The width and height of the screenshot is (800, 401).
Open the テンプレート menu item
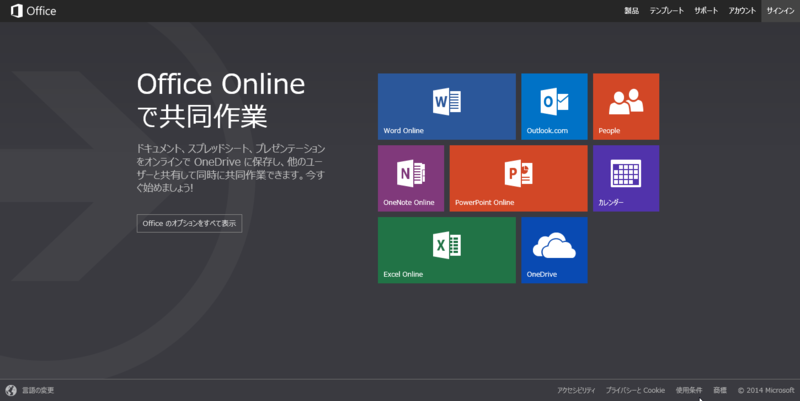click(666, 11)
